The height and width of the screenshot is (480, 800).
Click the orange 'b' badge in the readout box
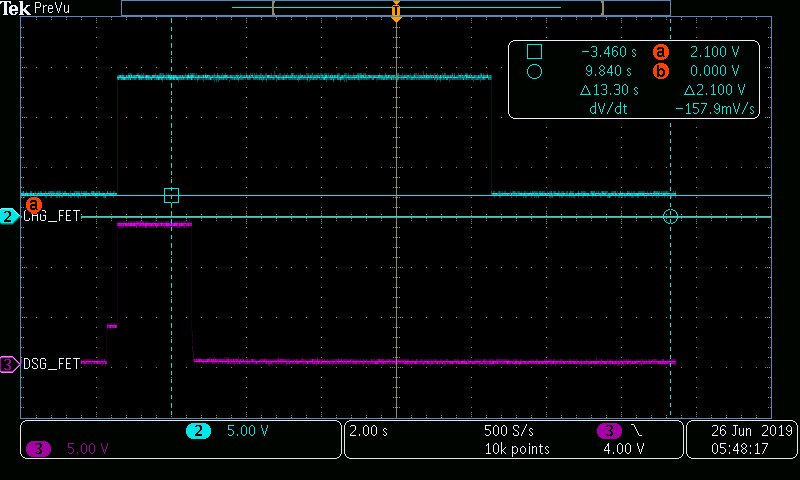[x=660, y=71]
